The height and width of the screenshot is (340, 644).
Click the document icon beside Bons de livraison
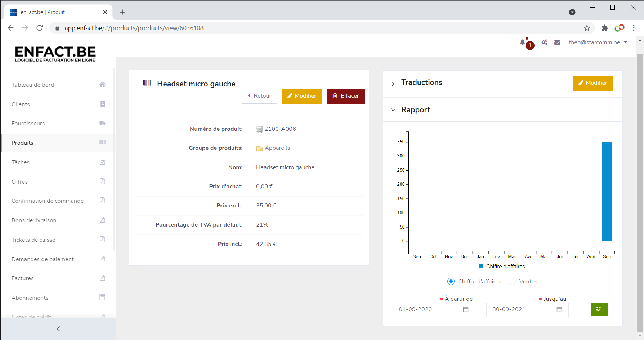pyautogui.click(x=102, y=220)
